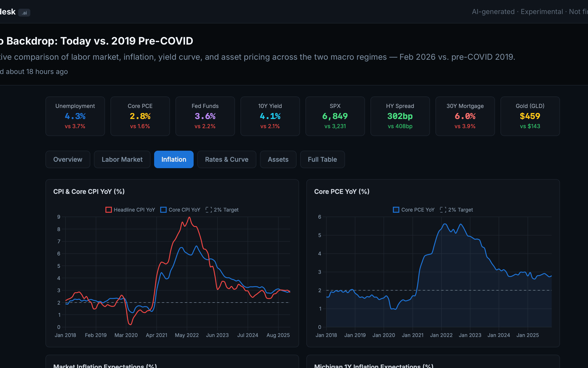Open the Assets tab
588x368 pixels.
278,159
